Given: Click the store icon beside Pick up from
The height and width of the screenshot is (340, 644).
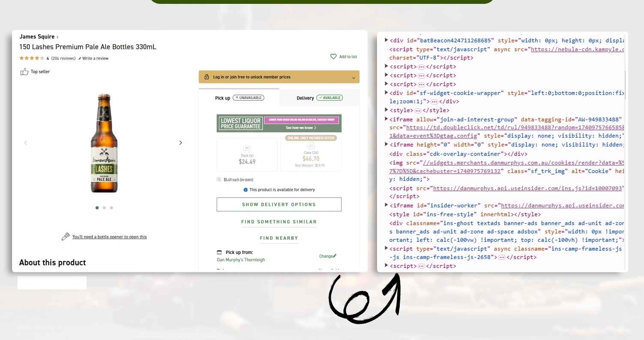Looking at the screenshot, I should pyautogui.click(x=218, y=252).
